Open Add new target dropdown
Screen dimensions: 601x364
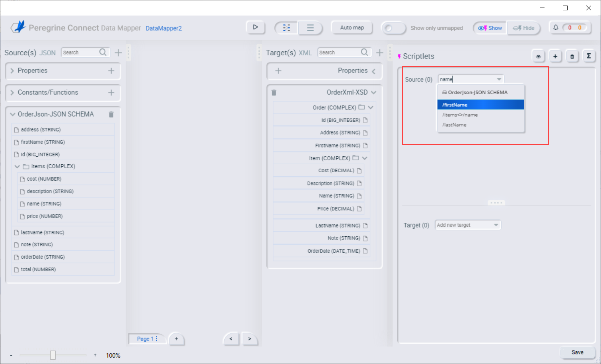tap(468, 225)
